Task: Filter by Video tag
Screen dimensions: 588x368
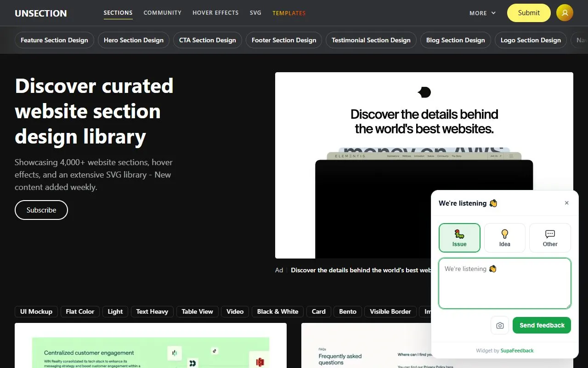Action: click(x=235, y=311)
